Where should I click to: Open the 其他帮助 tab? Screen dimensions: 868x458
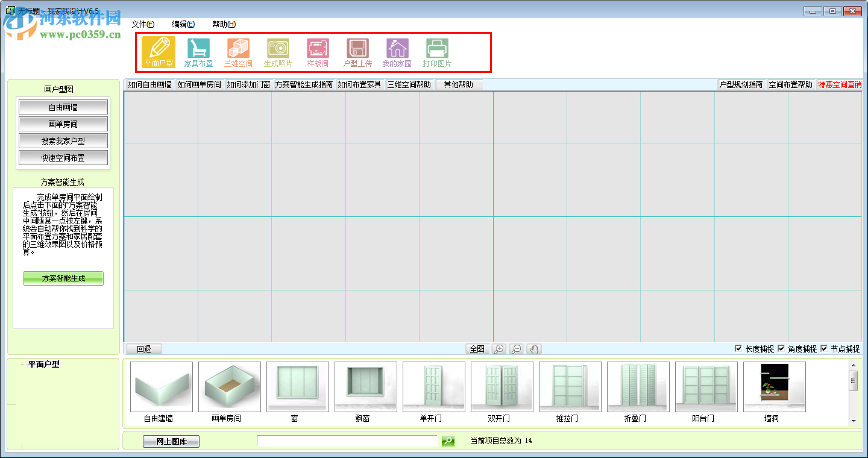(x=459, y=84)
